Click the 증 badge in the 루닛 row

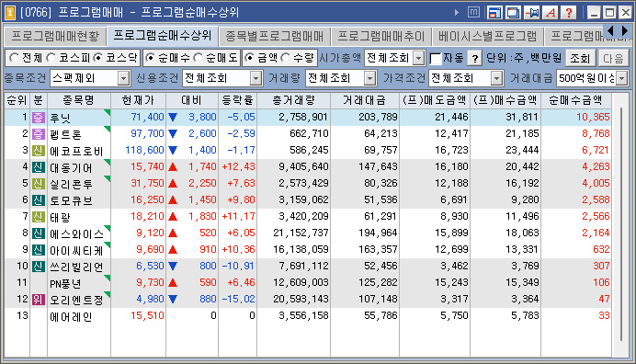pyautogui.click(x=38, y=118)
